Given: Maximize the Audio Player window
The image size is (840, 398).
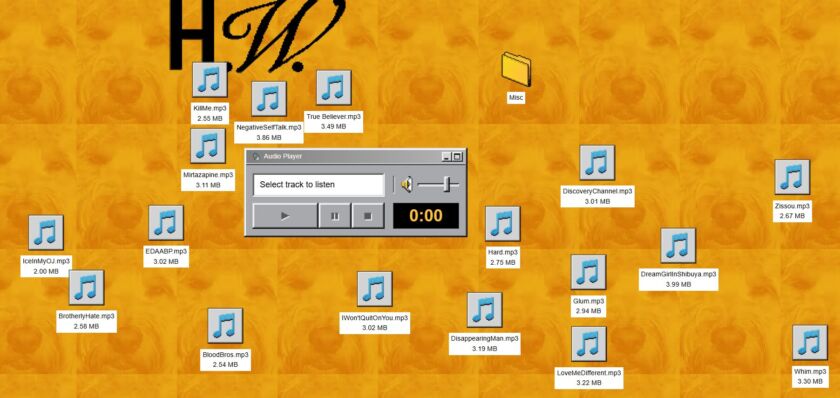Looking at the screenshot, I should click(457, 156).
